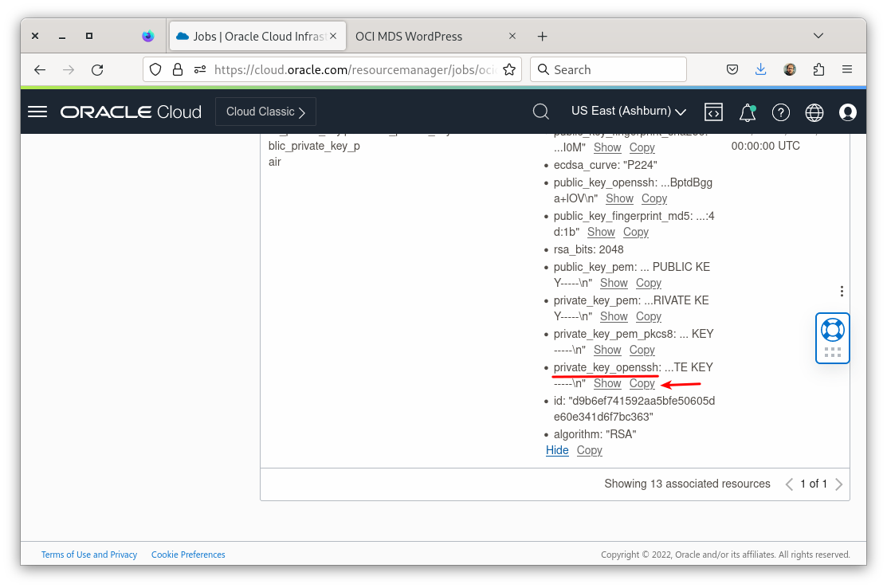887x588 pixels.
Task: Open Cloud Classic button
Action: [x=265, y=112]
